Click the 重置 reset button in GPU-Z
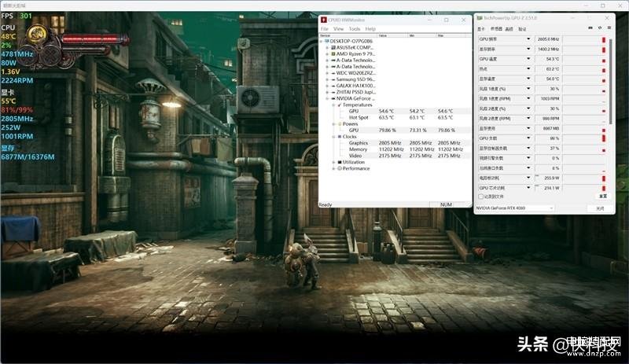 pyautogui.click(x=603, y=197)
